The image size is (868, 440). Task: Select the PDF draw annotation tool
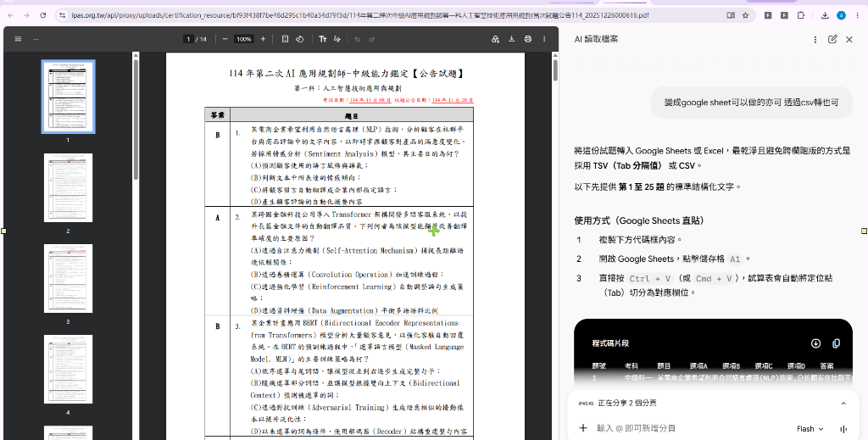pyautogui.click(x=337, y=39)
